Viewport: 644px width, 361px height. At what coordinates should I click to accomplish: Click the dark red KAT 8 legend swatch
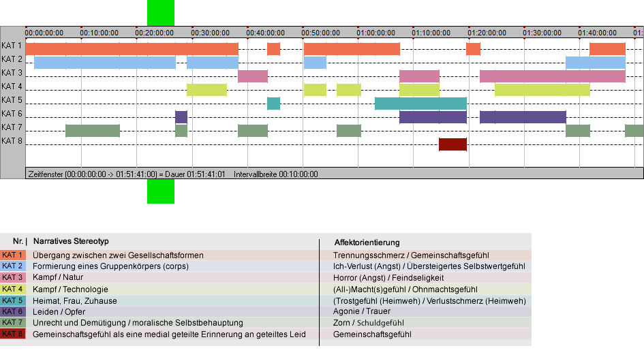coord(13,334)
